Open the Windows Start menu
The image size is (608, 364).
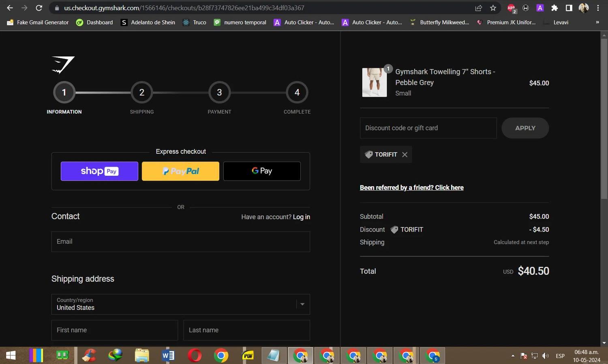tap(11, 355)
